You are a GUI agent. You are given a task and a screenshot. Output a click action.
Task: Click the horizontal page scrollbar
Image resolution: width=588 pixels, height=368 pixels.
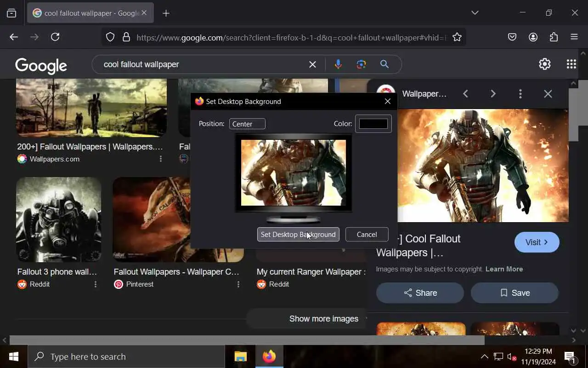247,340
